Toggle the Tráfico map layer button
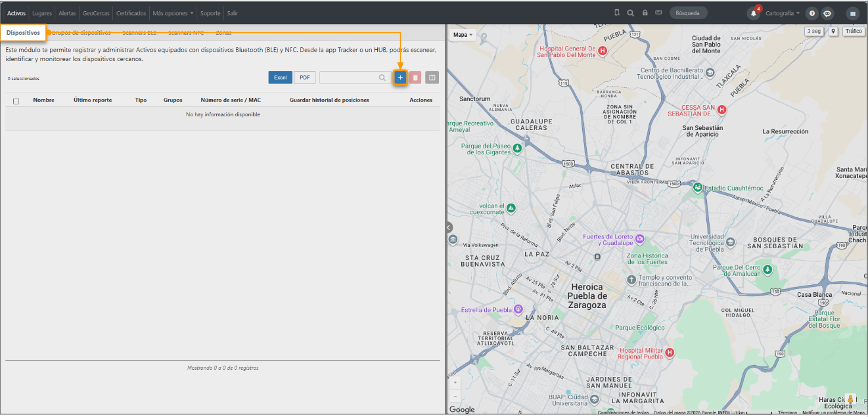Image resolution: width=868 pixels, height=417 pixels. (854, 31)
